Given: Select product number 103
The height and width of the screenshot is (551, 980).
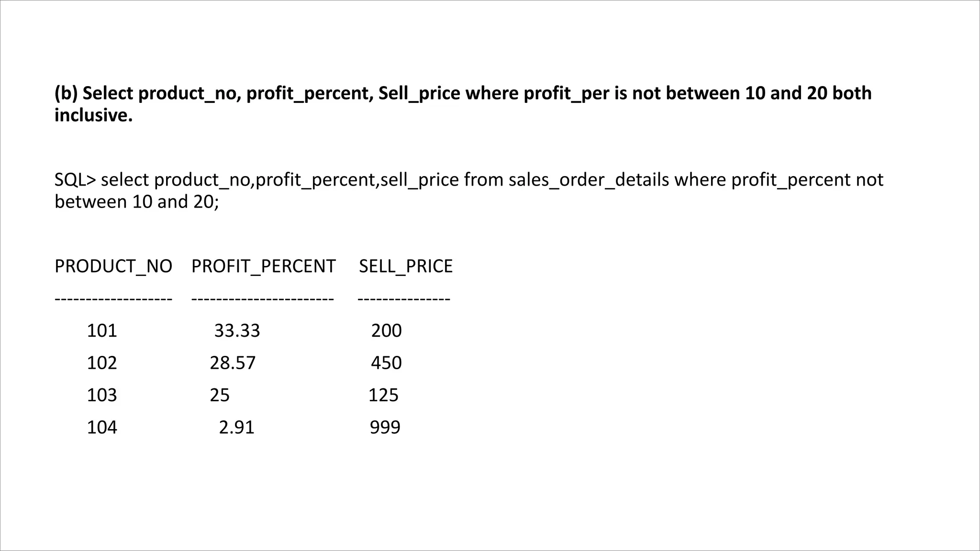Looking at the screenshot, I should 102,395.
